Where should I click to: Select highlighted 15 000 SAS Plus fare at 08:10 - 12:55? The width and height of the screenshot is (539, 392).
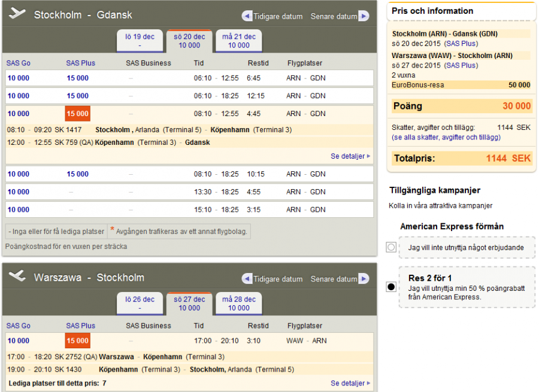coord(77,114)
